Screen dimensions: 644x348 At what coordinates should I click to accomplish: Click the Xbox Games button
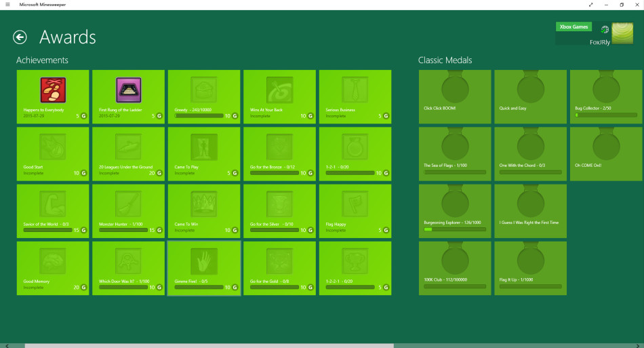pos(573,26)
